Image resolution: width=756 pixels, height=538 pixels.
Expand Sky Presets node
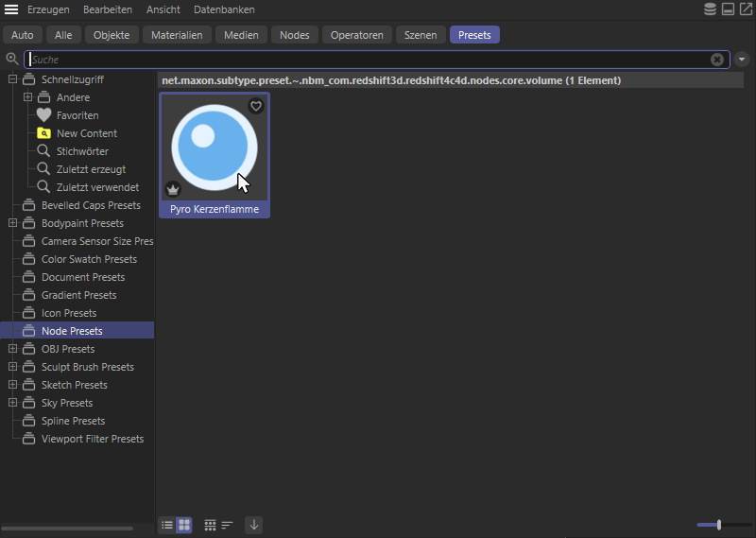(13, 403)
